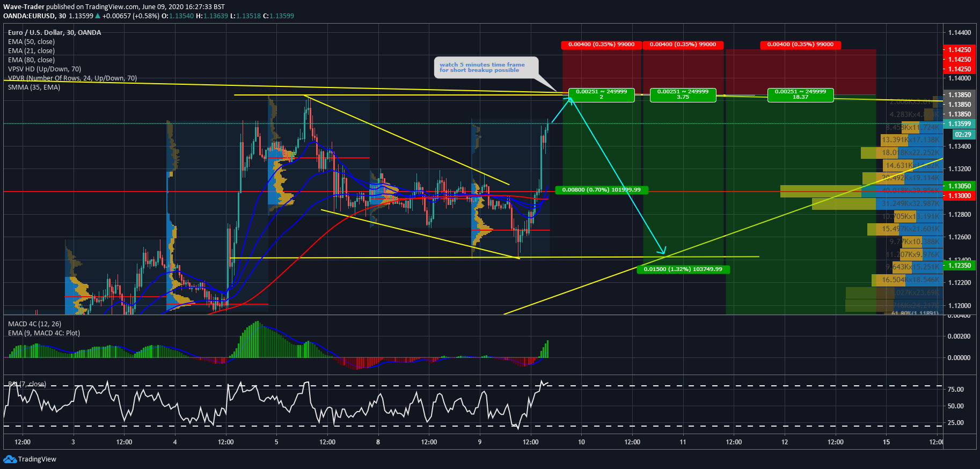Click the VPSV HD (Up/Down, 70) legend entry
The image size is (980, 469).
click(x=45, y=69)
